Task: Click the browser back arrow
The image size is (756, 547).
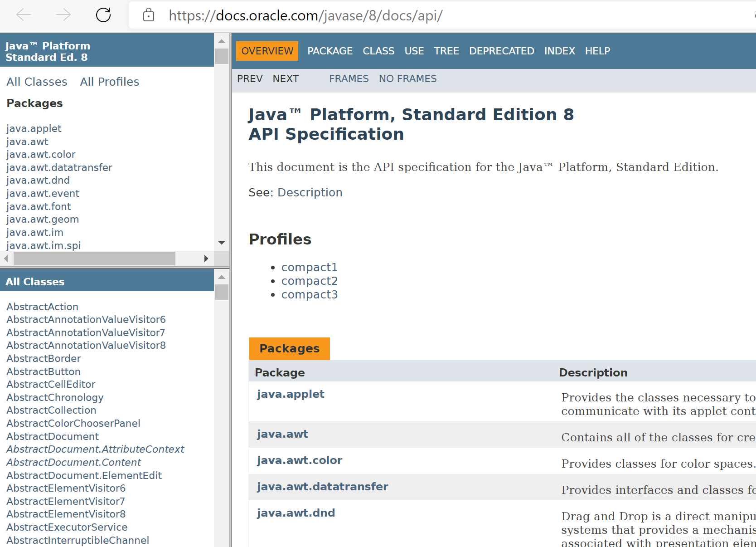Action: tap(24, 15)
